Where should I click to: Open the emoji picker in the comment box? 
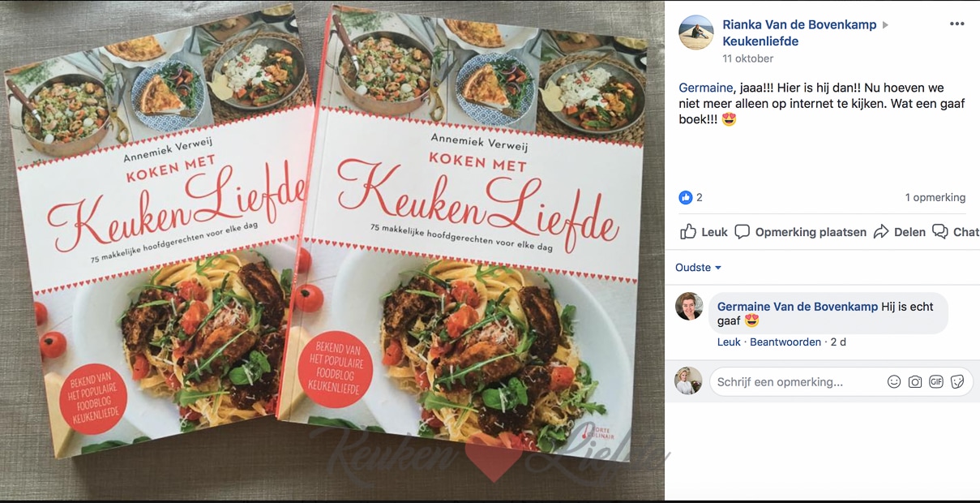coord(894,382)
